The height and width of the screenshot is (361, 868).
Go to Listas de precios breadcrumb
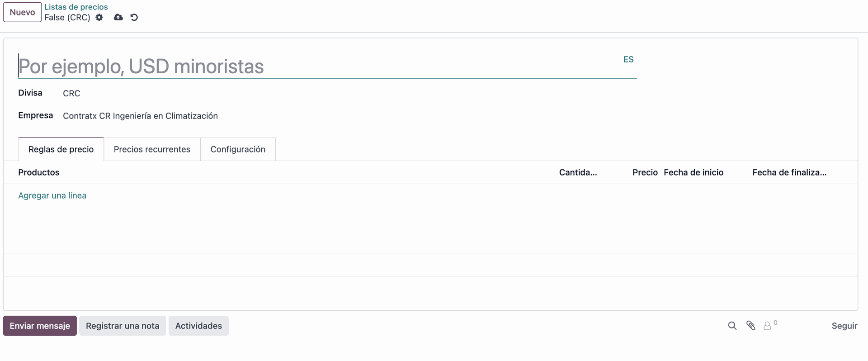(76, 7)
